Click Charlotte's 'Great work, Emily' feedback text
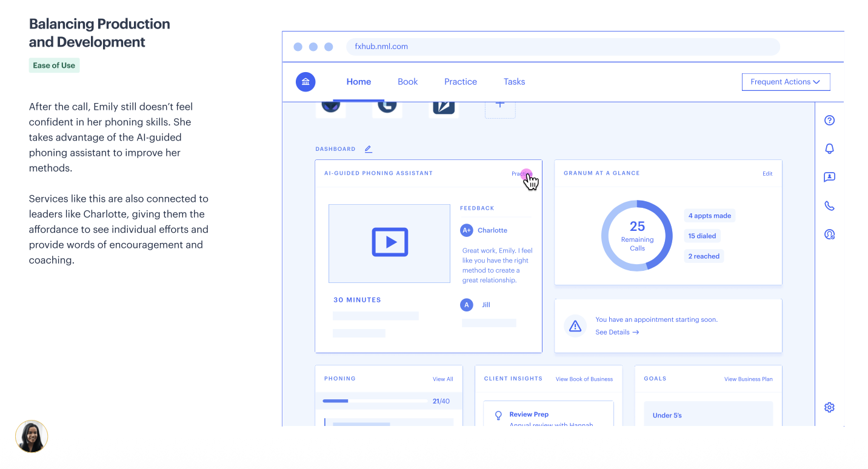 point(498,265)
